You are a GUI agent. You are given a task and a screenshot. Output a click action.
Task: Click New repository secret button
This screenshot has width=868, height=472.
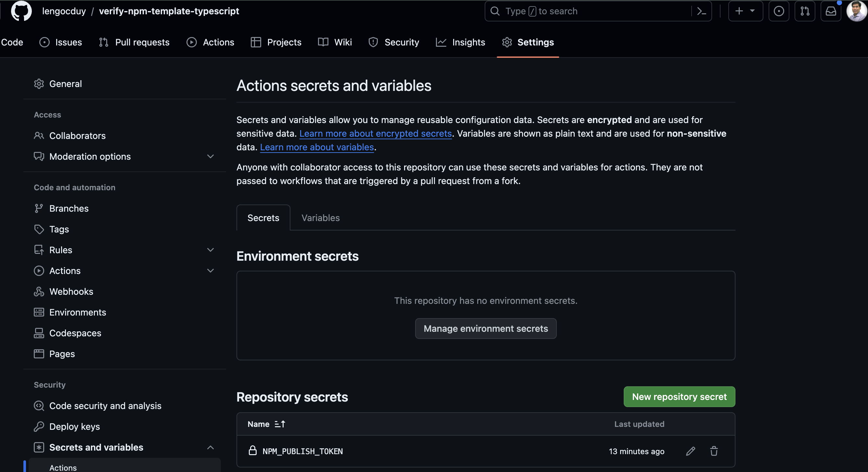pos(679,397)
